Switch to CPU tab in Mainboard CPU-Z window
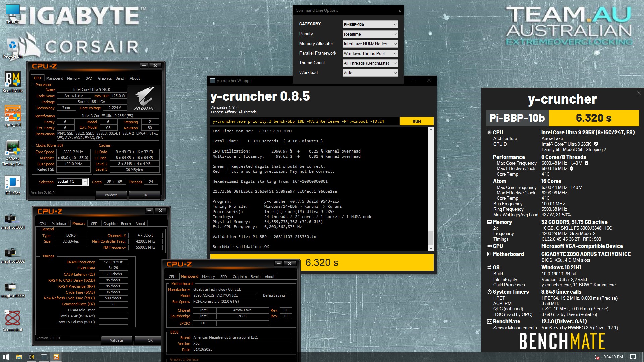 172,277
